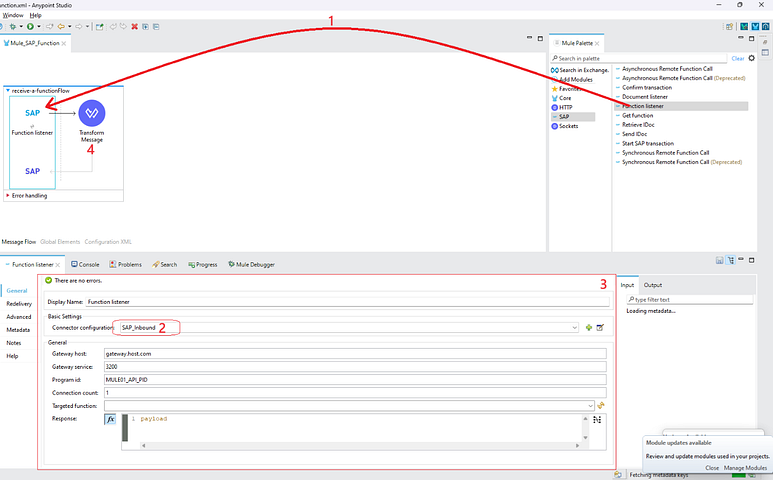Viewport: 773px width, 480px height.
Task: Click the Gateway host input field
Action: [x=355, y=354]
